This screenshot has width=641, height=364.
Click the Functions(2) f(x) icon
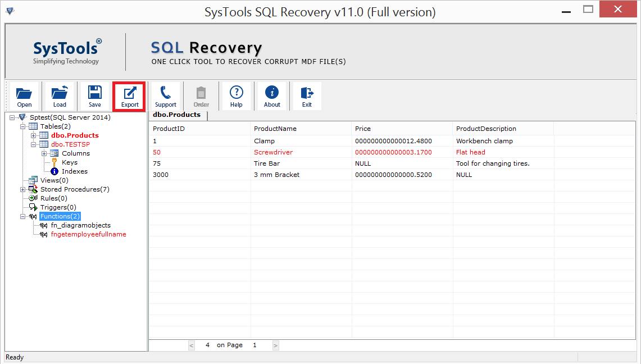click(x=33, y=216)
